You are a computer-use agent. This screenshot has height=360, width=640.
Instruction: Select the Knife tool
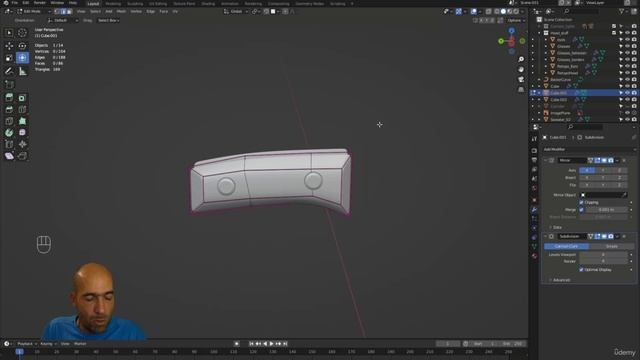(9, 121)
